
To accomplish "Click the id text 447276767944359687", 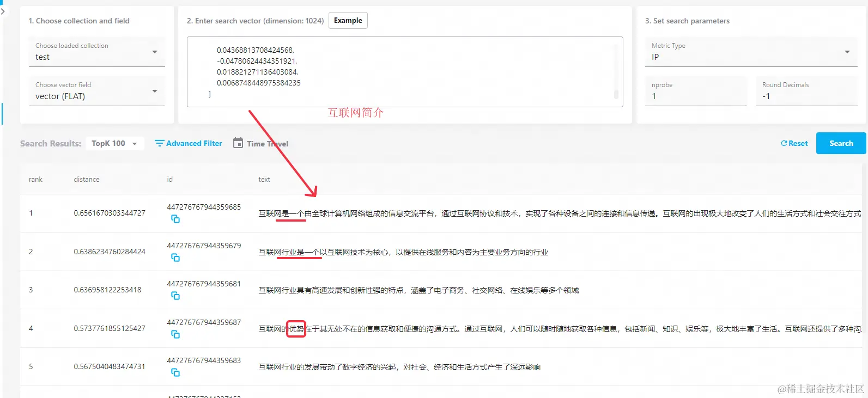I will 204,322.
